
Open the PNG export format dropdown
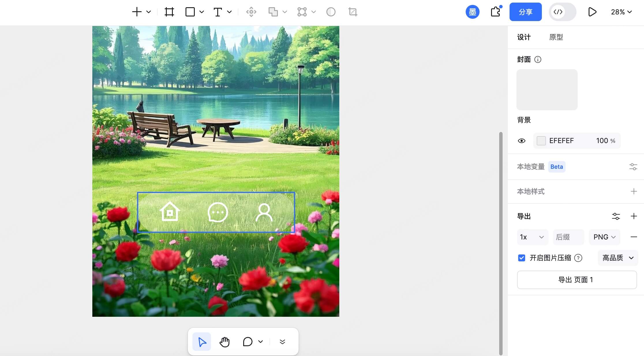[604, 237]
